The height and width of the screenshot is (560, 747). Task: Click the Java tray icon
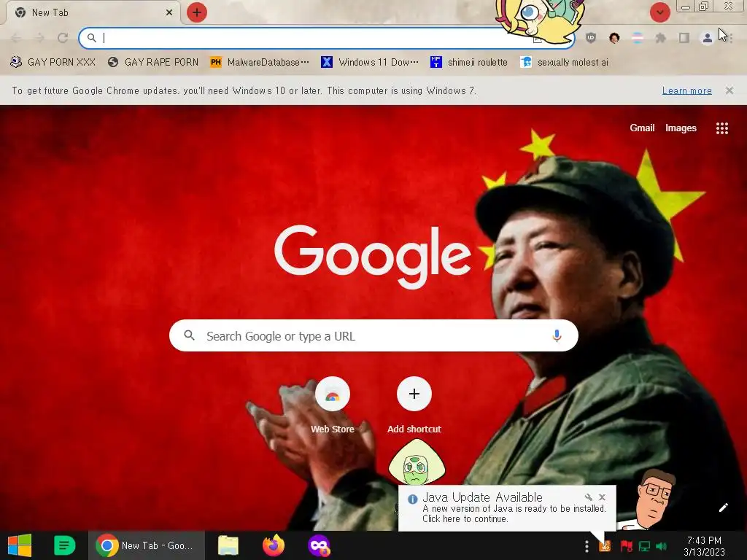pos(605,546)
